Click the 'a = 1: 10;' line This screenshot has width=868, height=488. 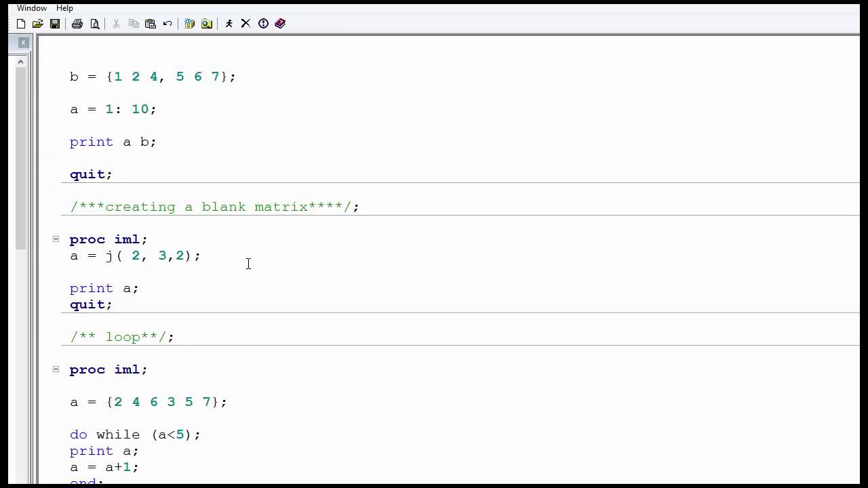[x=113, y=109]
